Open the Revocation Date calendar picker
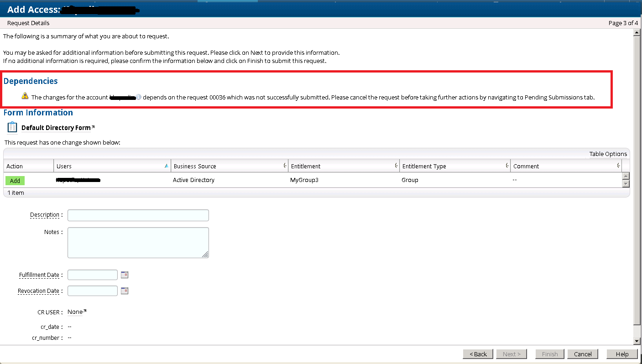642x364 pixels. [125, 291]
